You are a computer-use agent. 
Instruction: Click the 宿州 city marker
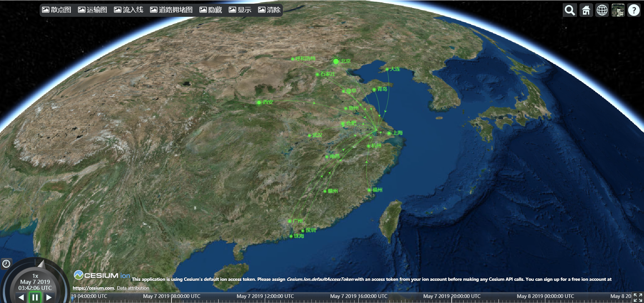[x=346, y=108]
